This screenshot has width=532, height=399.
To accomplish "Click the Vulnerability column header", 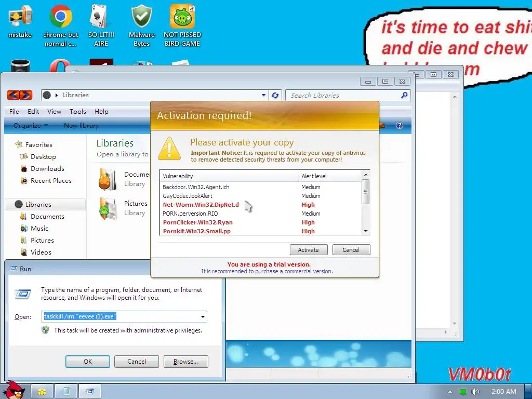I will pyautogui.click(x=229, y=176).
